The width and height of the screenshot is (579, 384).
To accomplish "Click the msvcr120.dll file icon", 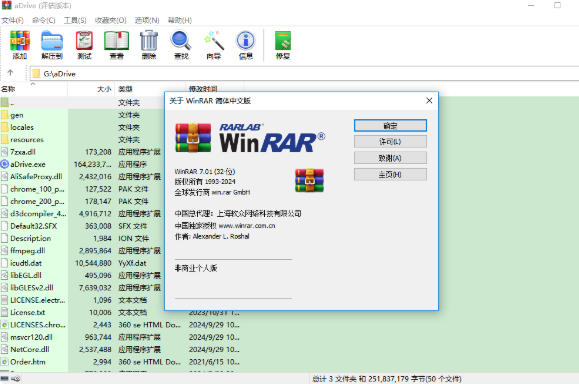I will 4,337.
